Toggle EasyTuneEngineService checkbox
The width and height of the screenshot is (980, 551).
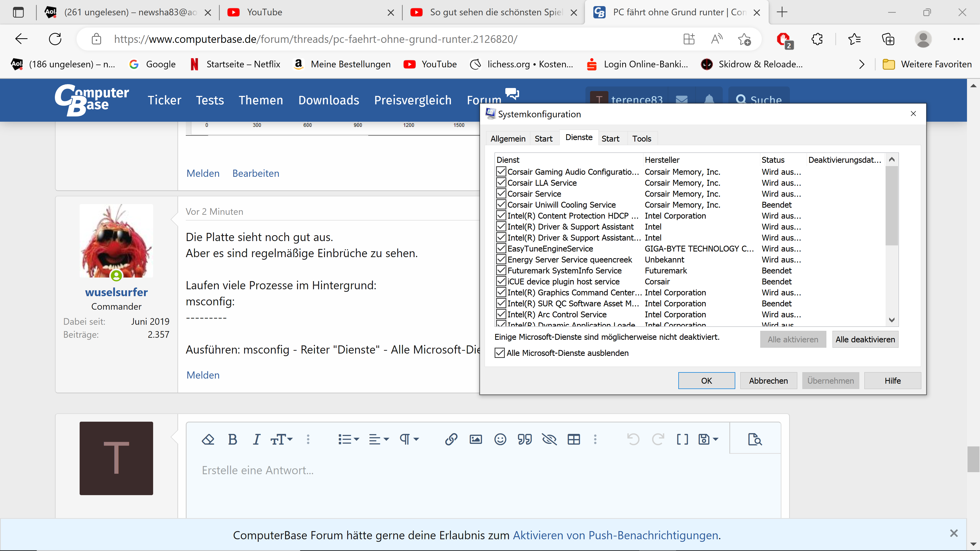point(501,249)
